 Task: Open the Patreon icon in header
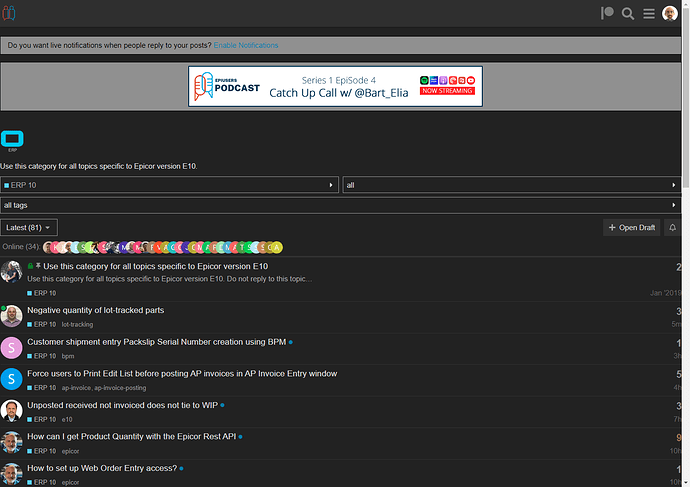[607, 13]
